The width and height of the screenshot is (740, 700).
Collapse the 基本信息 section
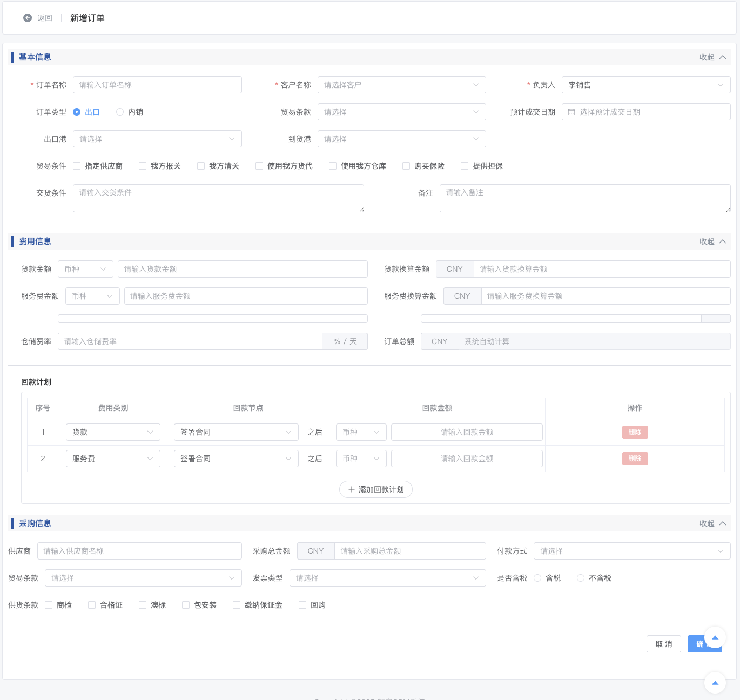pyautogui.click(x=712, y=57)
